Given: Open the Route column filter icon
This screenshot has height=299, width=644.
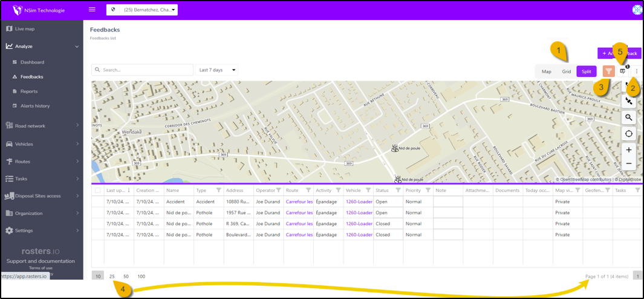Looking at the screenshot, I should 308,191.
